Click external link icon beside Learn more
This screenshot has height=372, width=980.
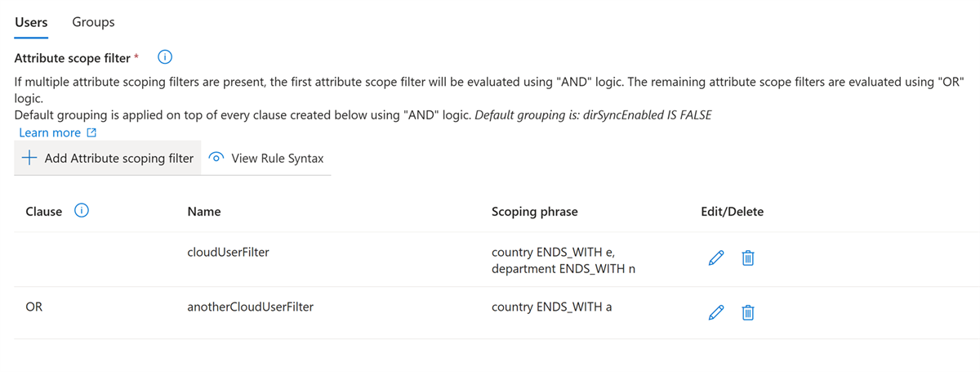(91, 132)
